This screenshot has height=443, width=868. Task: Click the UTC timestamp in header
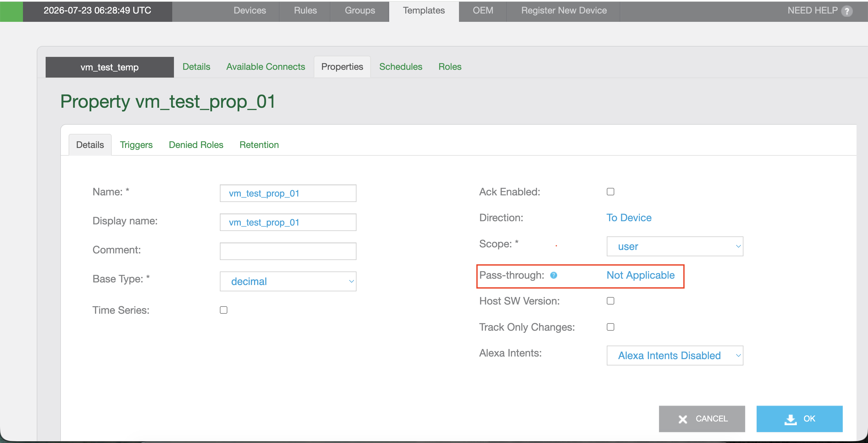coord(97,10)
